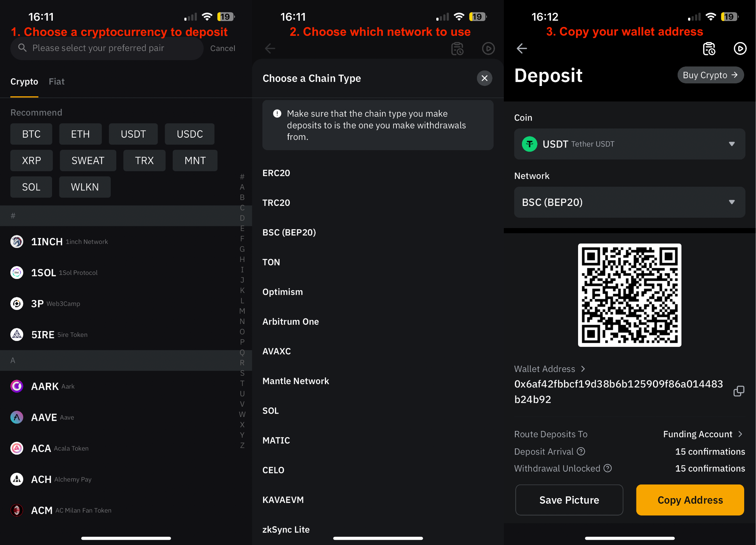Open the Coin USDT dropdown
Screen dimensions: 756x545
[x=629, y=144]
